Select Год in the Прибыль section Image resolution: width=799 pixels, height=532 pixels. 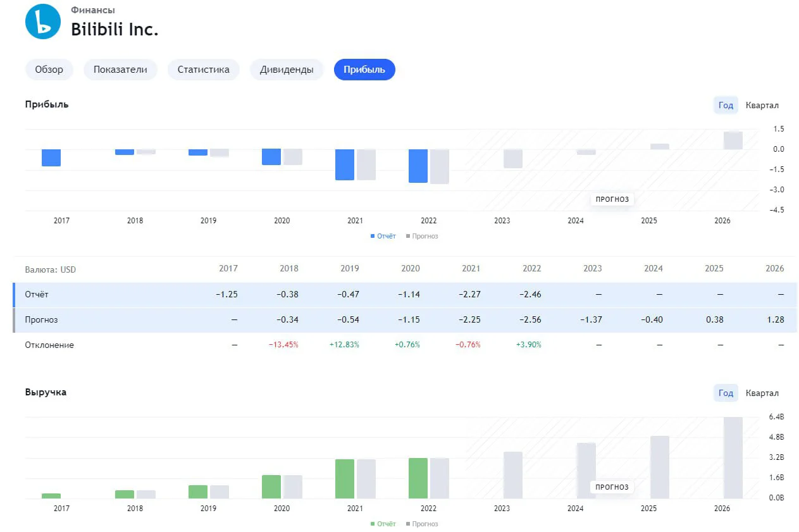pyautogui.click(x=726, y=105)
